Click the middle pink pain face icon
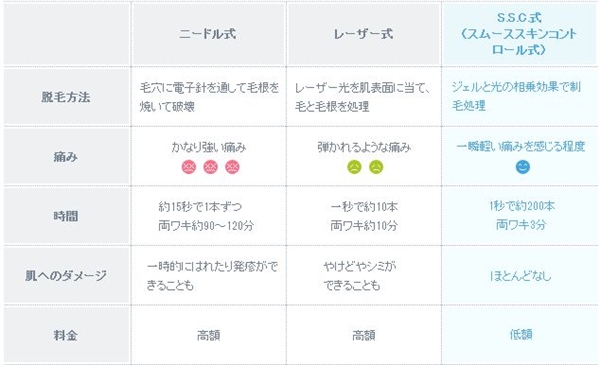The height and width of the screenshot is (365, 600). pyautogui.click(x=210, y=167)
